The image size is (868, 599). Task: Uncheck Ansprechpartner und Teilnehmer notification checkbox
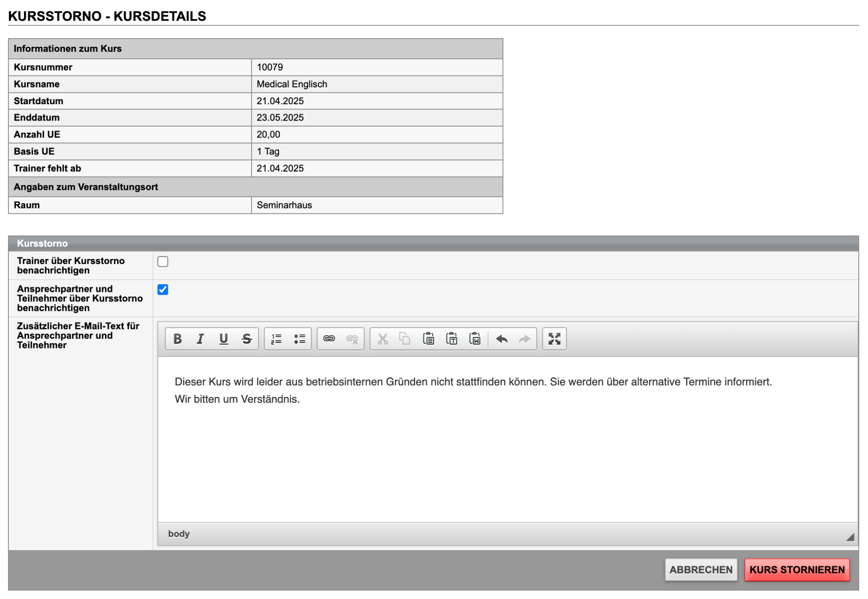click(163, 290)
